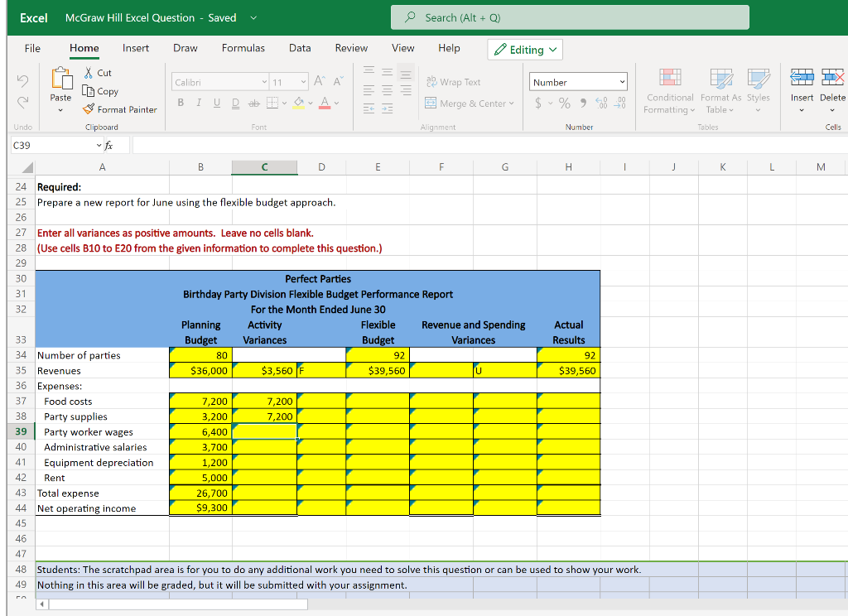Click Cut in the Clipboard group
The image size is (848, 616).
98,73
